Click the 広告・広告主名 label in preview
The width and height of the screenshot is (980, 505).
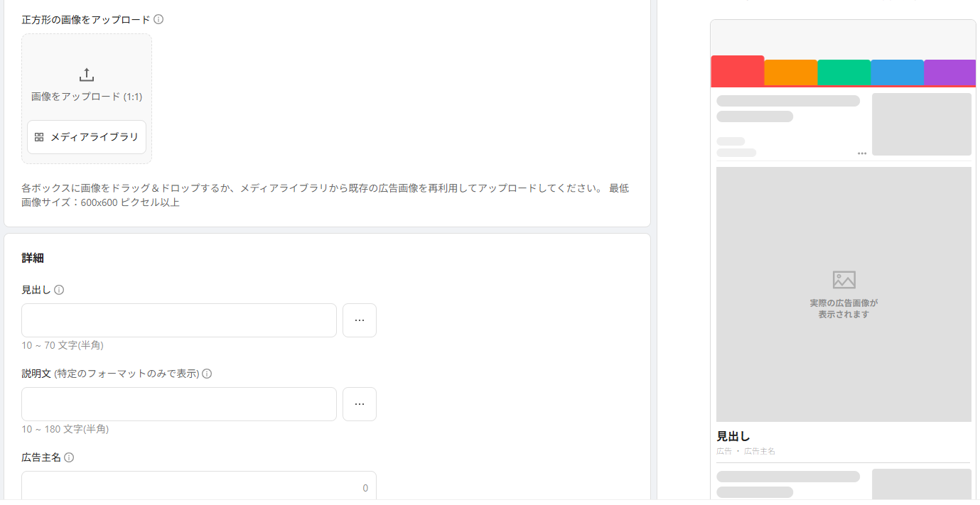[x=746, y=452]
